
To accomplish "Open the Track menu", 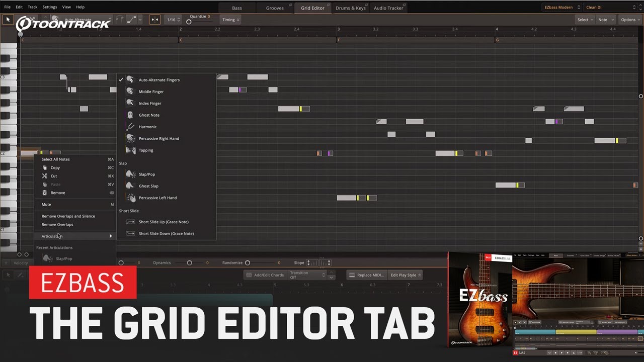I will tap(33, 7).
